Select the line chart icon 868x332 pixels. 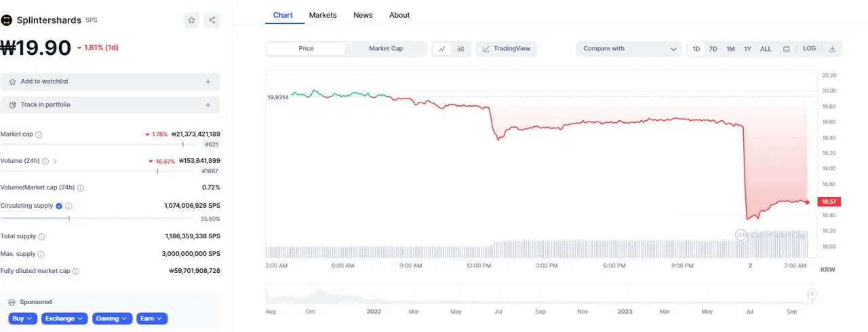pyautogui.click(x=442, y=49)
